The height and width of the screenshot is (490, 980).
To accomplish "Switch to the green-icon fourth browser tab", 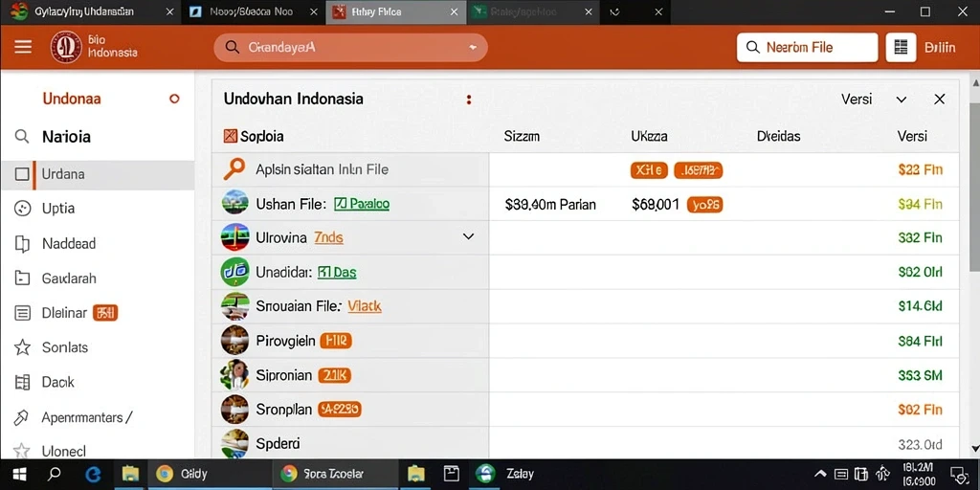I will click(532, 12).
